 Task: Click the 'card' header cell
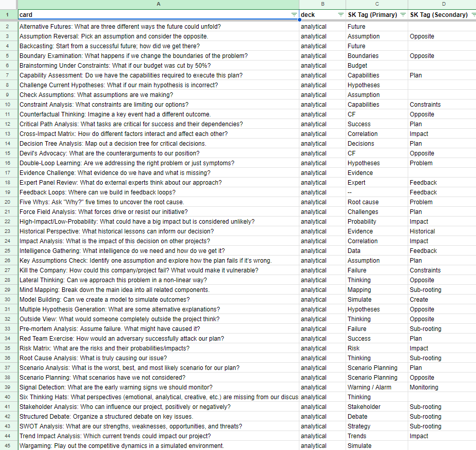[159, 14]
